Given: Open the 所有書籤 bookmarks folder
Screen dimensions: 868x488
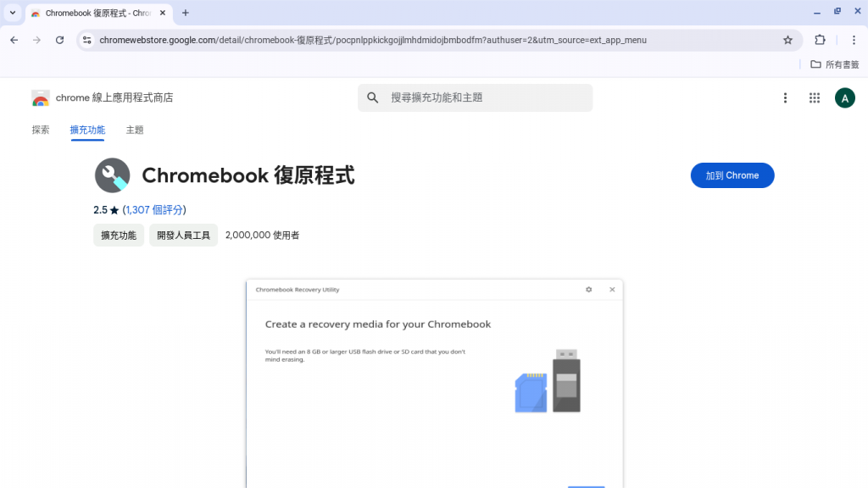Looking at the screenshot, I should point(835,64).
